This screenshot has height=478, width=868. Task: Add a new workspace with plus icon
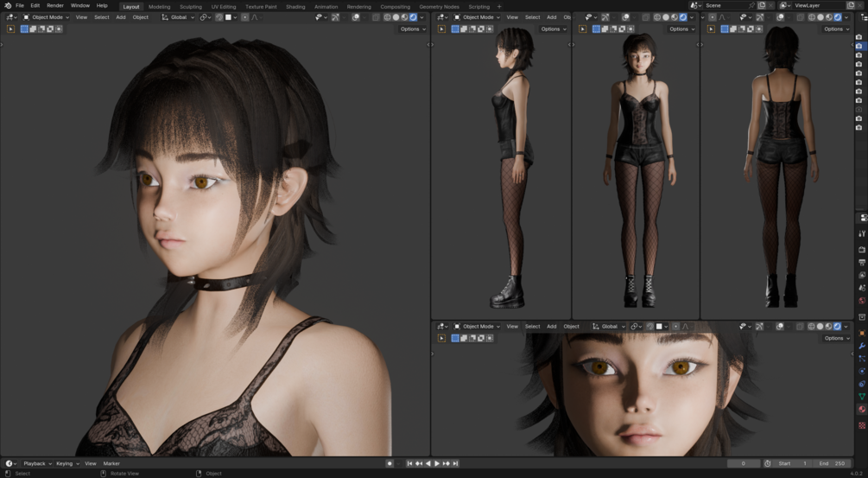click(498, 7)
